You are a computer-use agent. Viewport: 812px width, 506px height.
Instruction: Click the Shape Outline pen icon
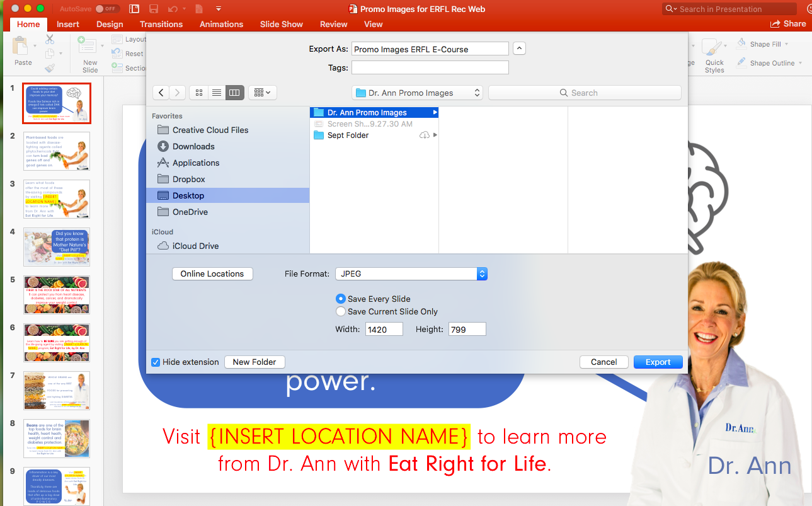(741, 62)
